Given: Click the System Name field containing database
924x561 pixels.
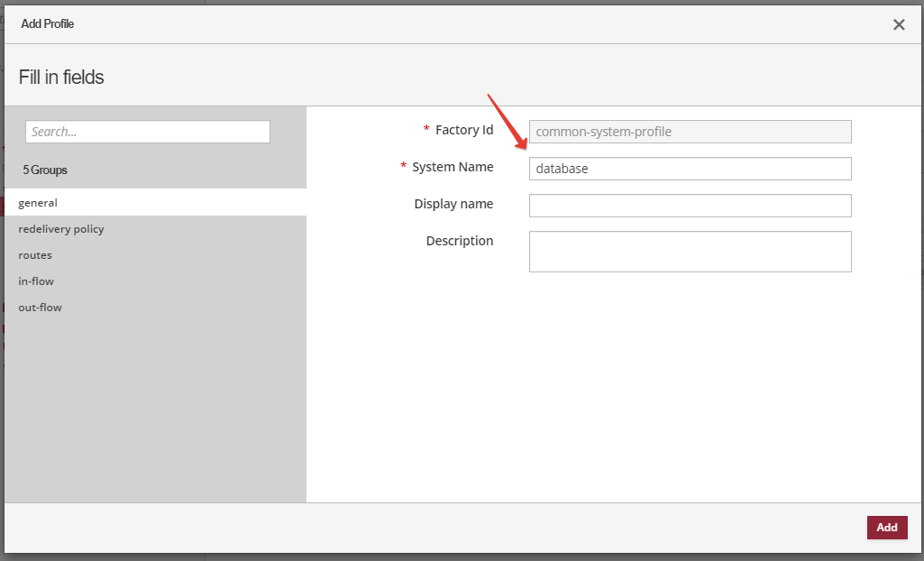Looking at the screenshot, I should (690, 168).
